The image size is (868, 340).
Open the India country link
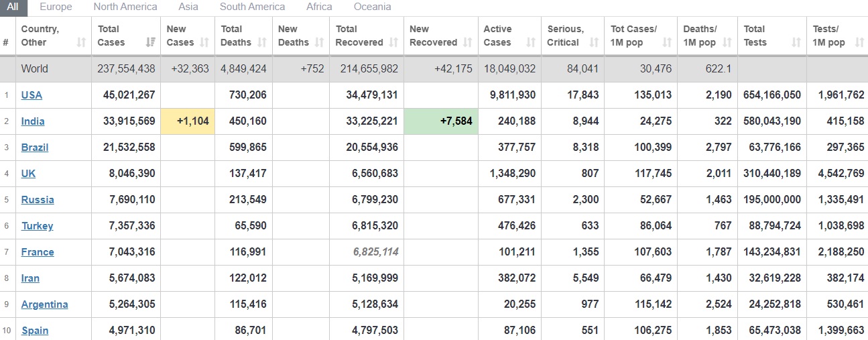[x=33, y=121]
